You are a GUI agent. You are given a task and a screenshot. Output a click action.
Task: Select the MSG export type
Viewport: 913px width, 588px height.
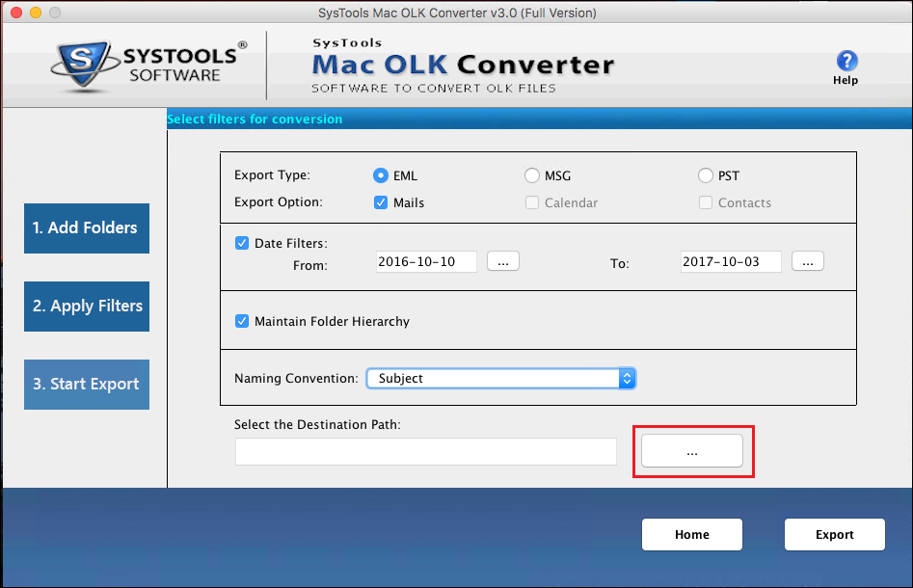click(531, 175)
